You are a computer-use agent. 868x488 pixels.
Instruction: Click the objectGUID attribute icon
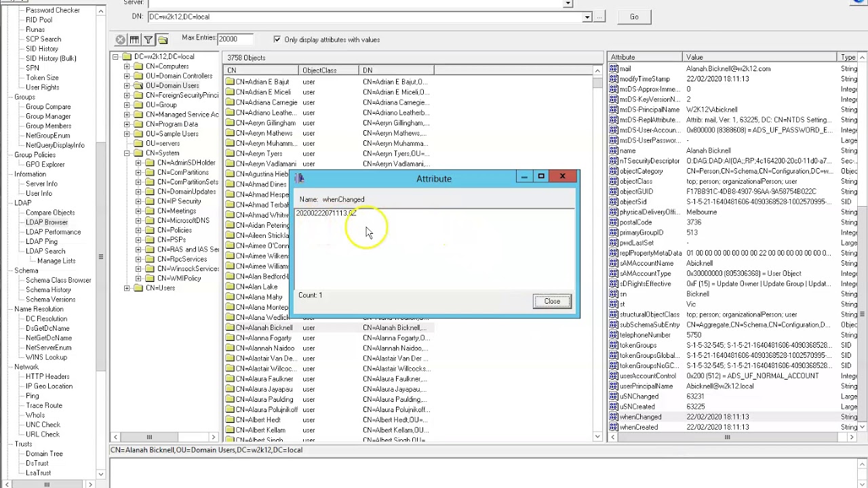[614, 191]
